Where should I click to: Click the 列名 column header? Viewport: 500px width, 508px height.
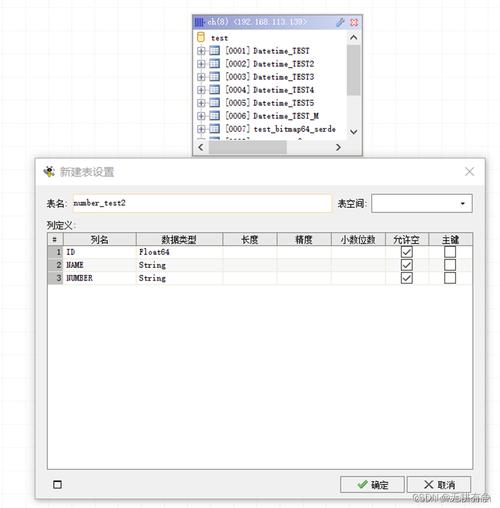100,239
